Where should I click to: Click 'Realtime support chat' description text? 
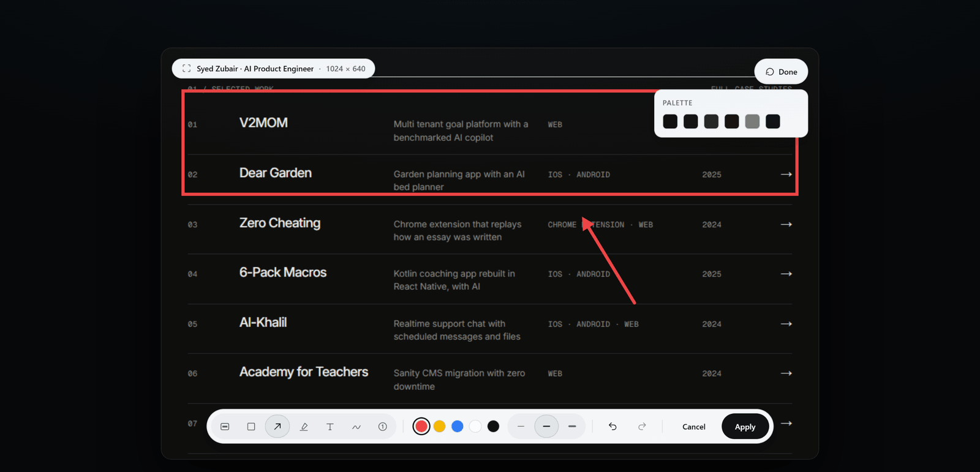pyautogui.click(x=457, y=330)
